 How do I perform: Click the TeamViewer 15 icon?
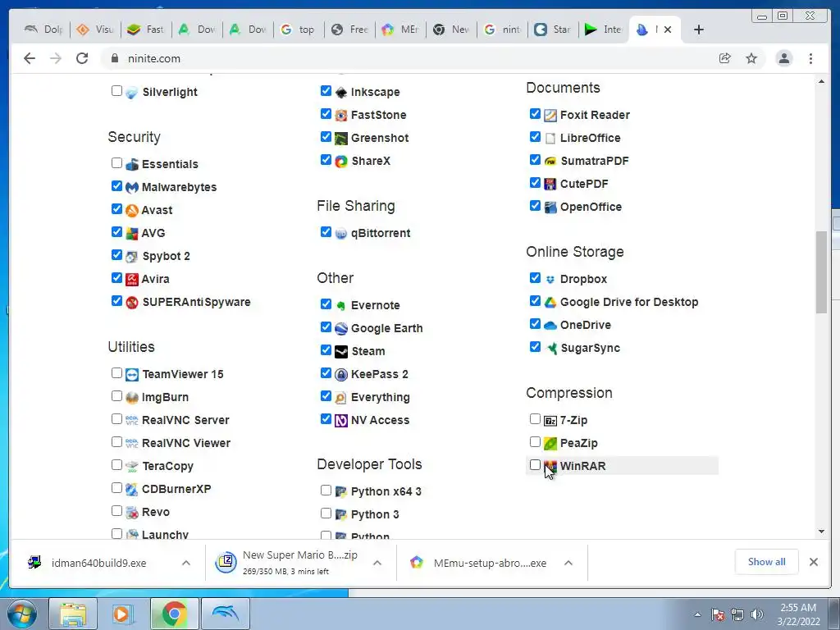132,374
